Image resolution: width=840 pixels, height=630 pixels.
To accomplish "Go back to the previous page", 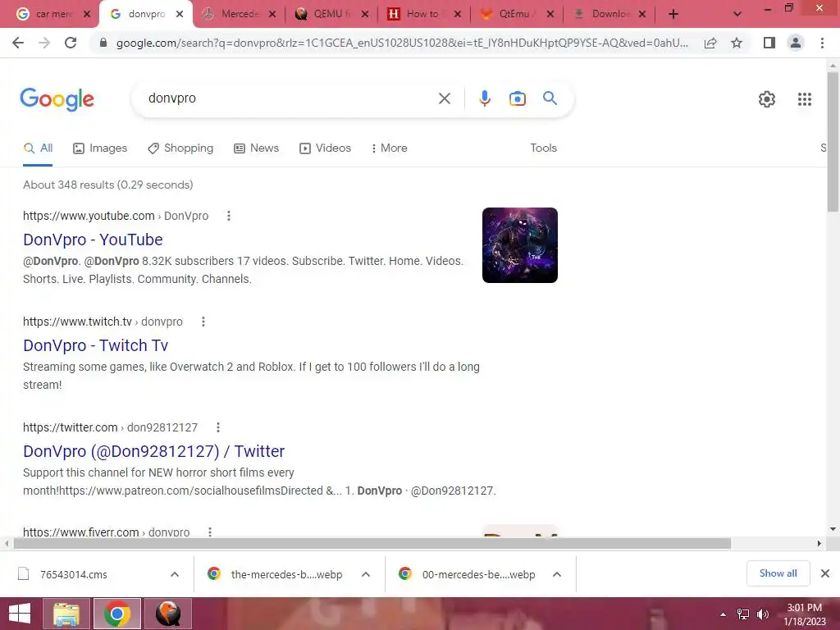I will [x=18, y=43].
